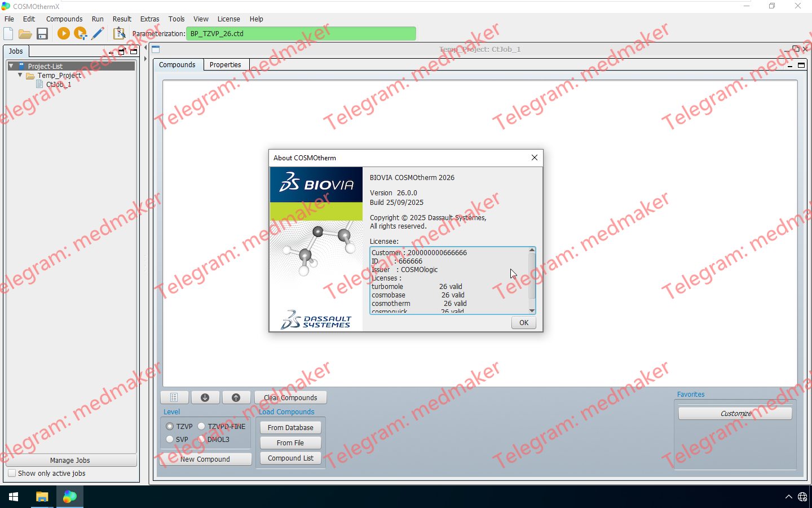Viewport: 812px width, 508px height.
Task: Maximize the Jobs panel
Action: 134,51
